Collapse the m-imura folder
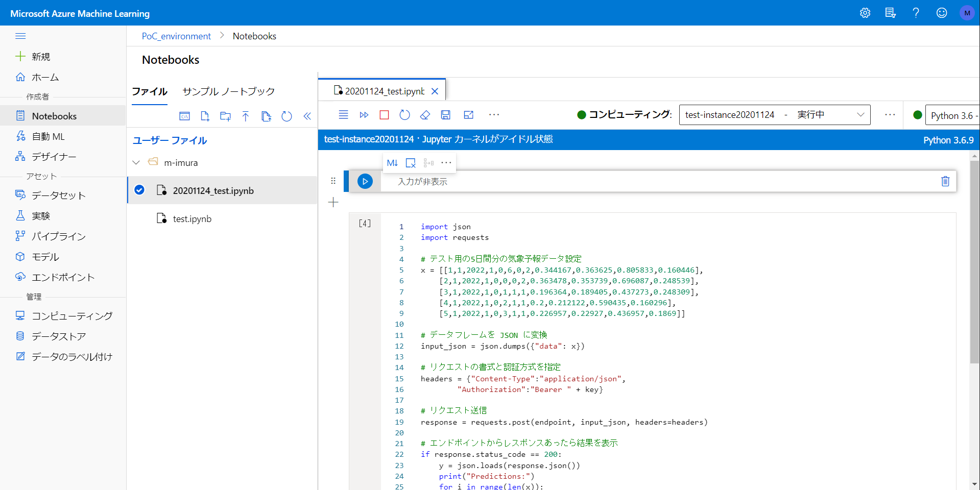This screenshot has height=490, width=980. coord(136,162)
